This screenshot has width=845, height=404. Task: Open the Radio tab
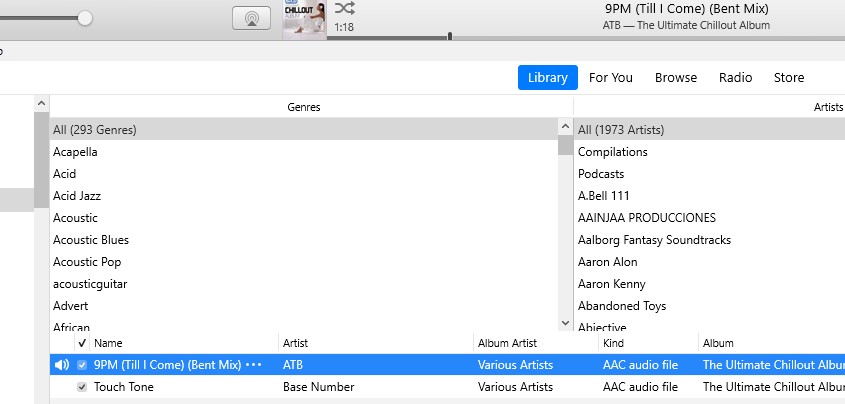point(735,78)
